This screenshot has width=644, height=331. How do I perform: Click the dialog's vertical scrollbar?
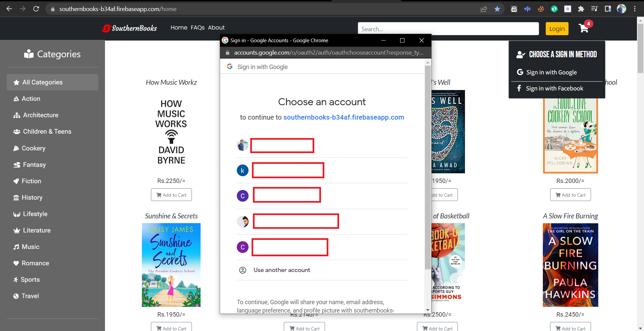click(427, 168)
